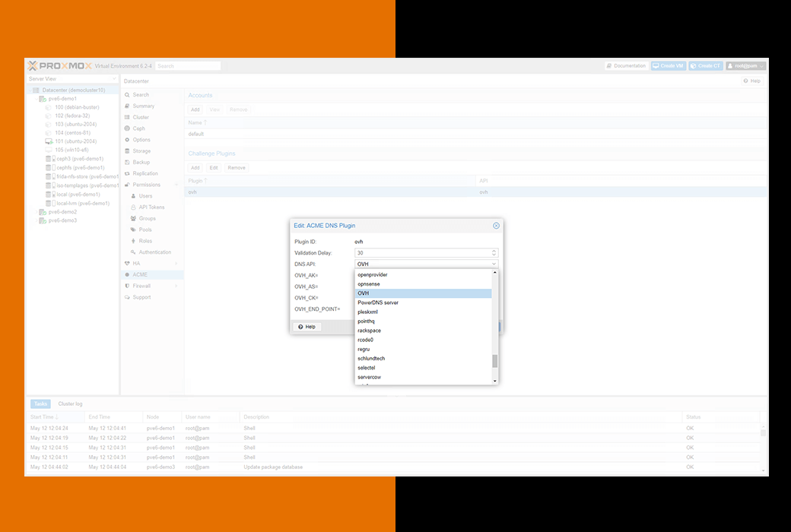The height and width of the screenshot is (532, 791).
Task: Click the DNS API list scrollbar thumb
Action: tap(495, 361)
